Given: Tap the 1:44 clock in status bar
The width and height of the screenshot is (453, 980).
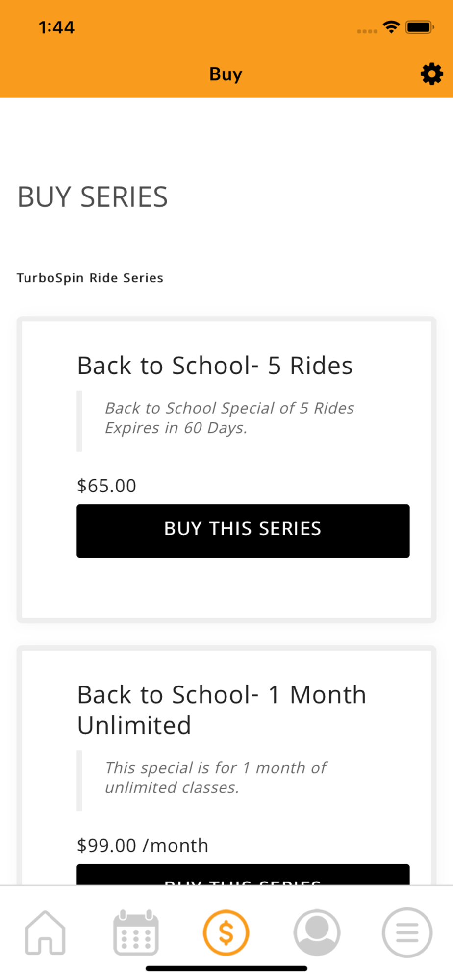Looking at the screenshot, I should [x=57, y=27].
